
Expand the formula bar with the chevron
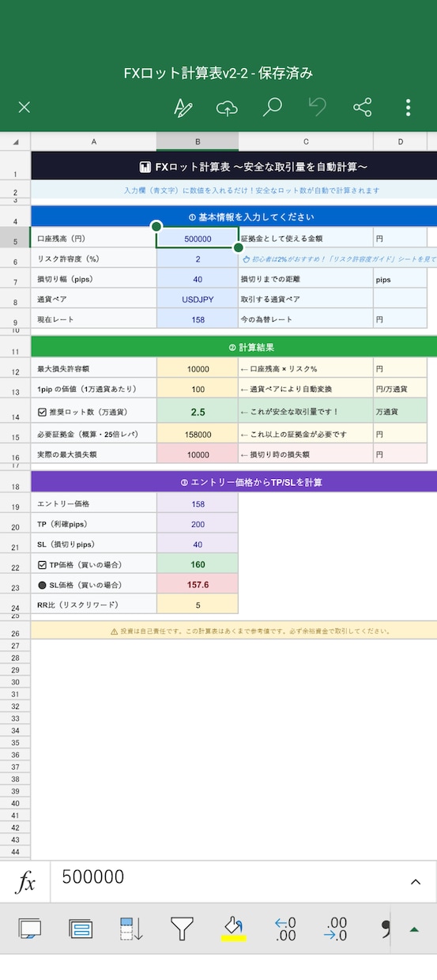(x=415, y=882)
